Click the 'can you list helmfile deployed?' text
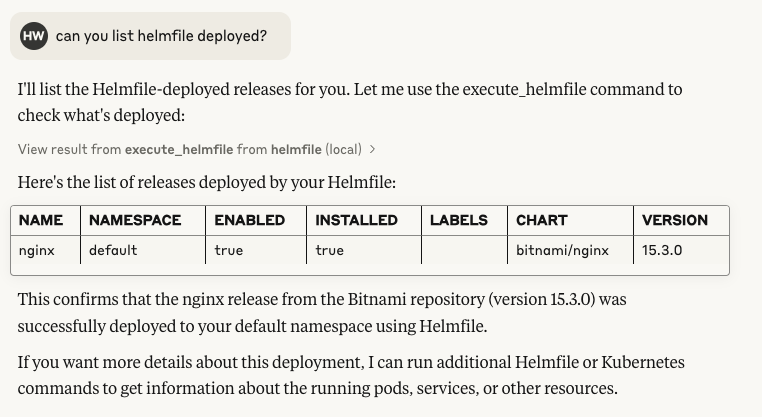 (161, 36)
